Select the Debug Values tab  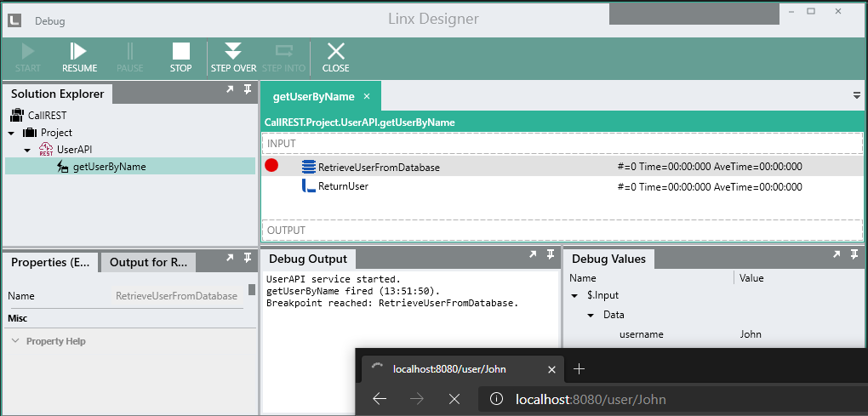(x=608, y=259)
